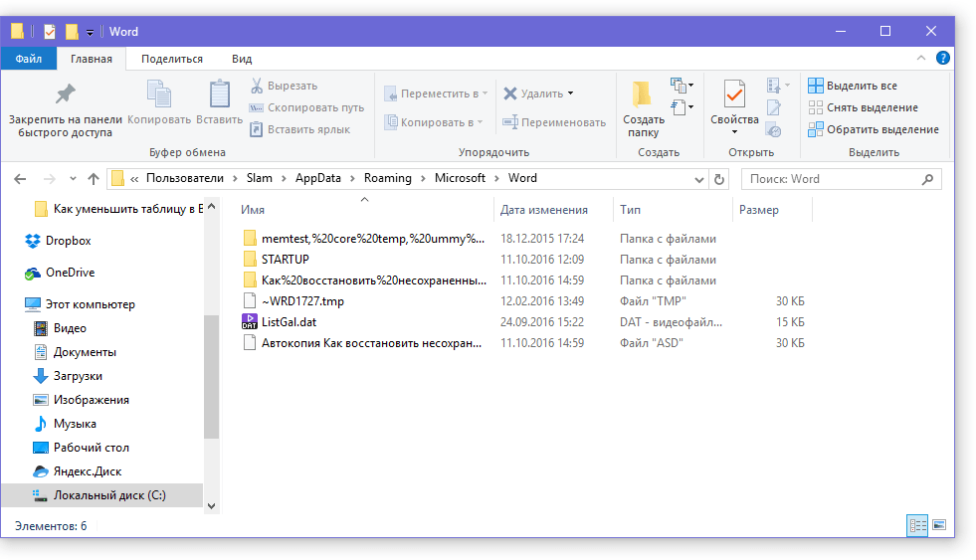Open Загрузки in navigation pane
The image size is (976, 560).
point(68,376)
